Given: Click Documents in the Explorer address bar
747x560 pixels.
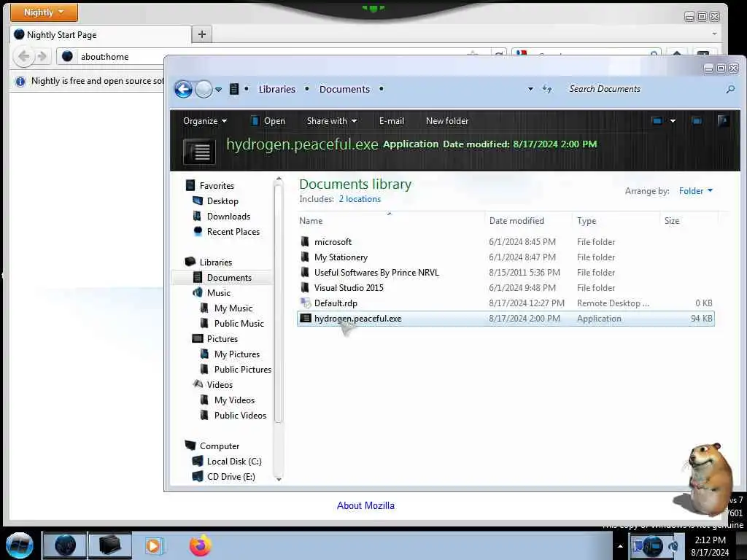Looking at the screenshot, I should (344, 89).
